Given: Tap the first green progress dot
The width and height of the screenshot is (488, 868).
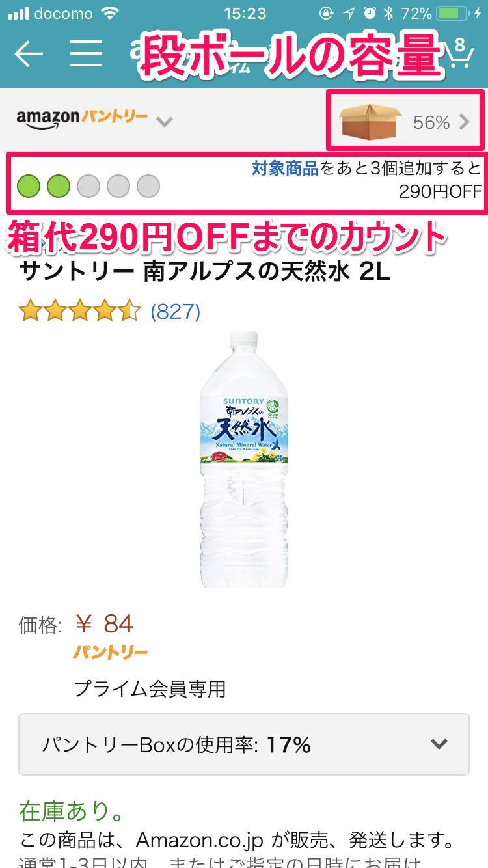Looking at the screenshot, I should click(29, 186).
